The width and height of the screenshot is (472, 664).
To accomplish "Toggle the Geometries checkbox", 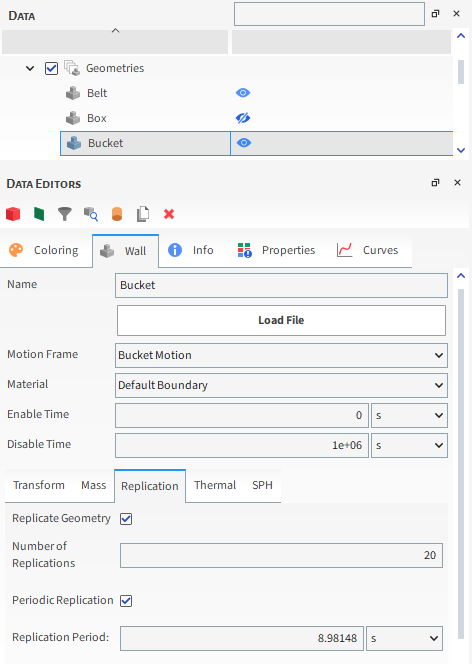I will pos(51,68).
